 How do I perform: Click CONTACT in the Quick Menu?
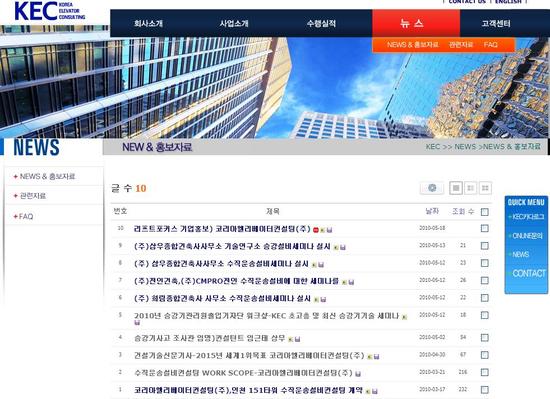click(529, 273)
